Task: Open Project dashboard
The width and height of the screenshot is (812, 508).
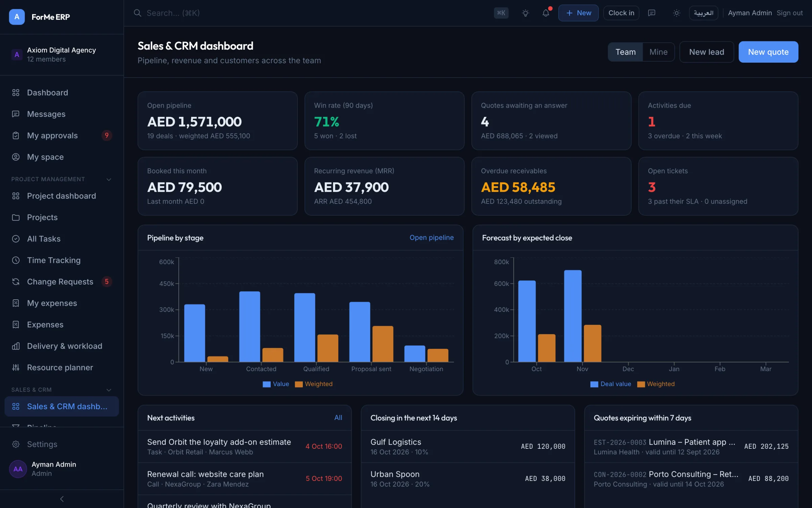Action: (x=62, y=196)
